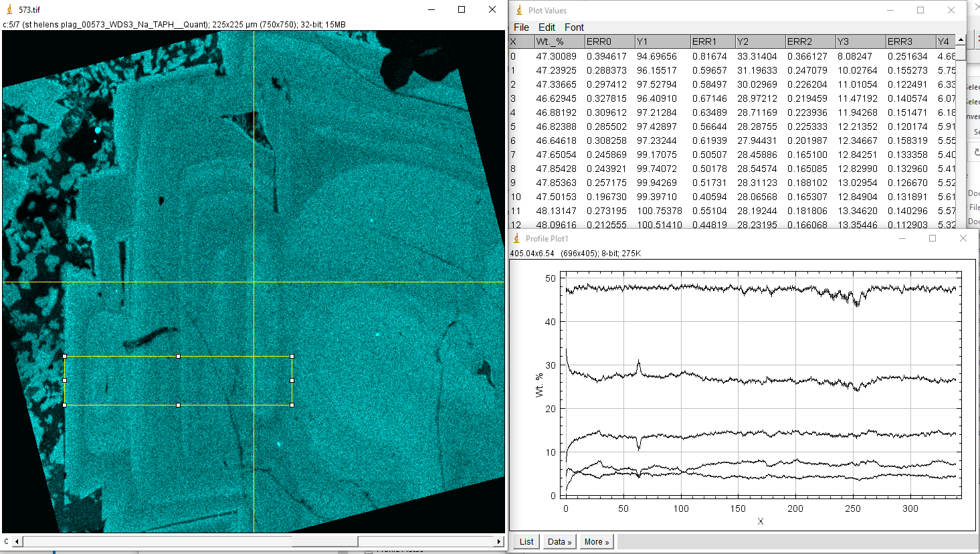Open the Font menu in Plot Values
This screenshot has height=554, width=980.
(x=574, y=27)
